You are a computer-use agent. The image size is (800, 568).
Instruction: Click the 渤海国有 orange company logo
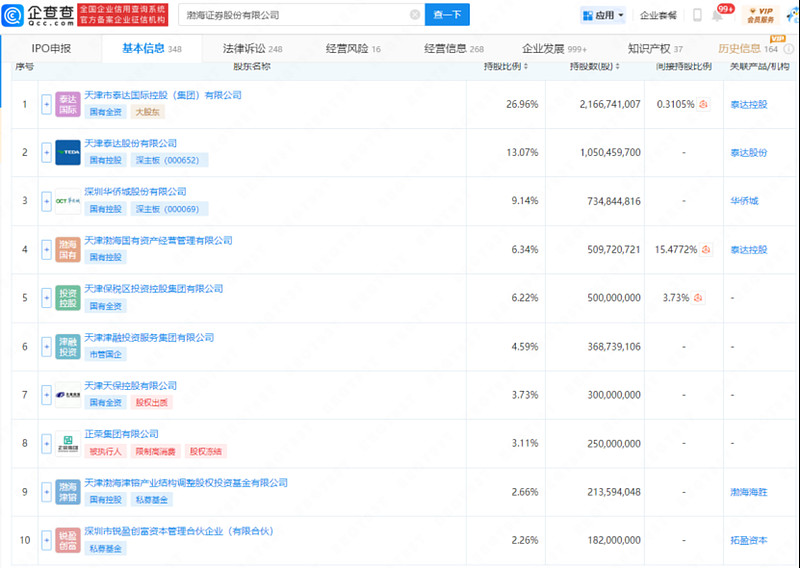68,250
